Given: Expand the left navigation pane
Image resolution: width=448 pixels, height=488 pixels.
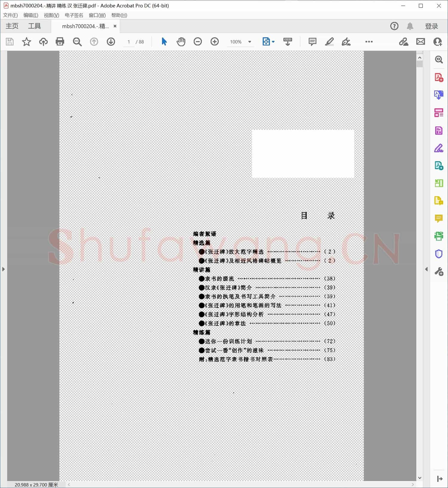Looking at the screenshot, I should [3, 269].
